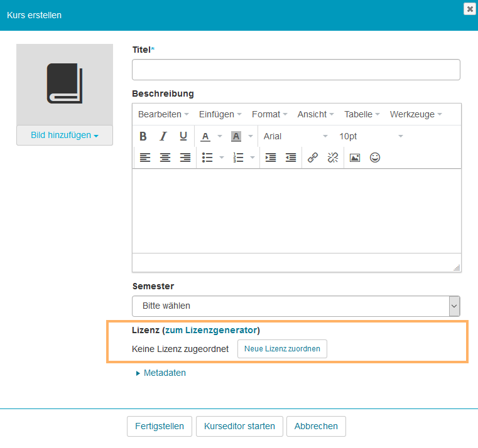Click into the Titel input field

(x=296, y=70)
